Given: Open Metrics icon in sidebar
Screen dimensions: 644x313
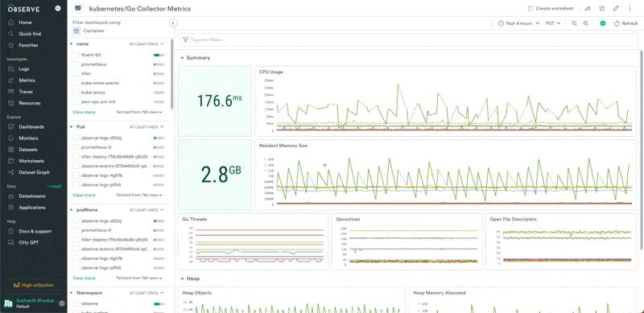Looking at the screenshot, I should 10,80.
